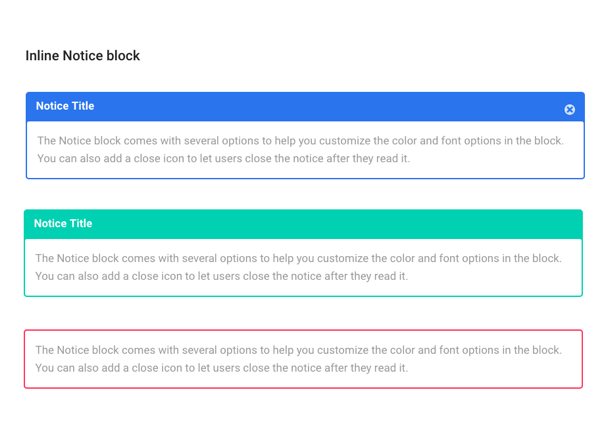Select the blue notice's "Notice Title" text

click(65, 106)
